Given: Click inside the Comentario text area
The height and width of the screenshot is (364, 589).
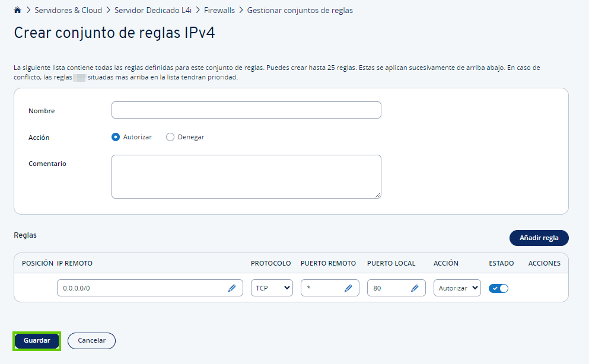Looking at the screenshot, I should (x=246, y=177).
